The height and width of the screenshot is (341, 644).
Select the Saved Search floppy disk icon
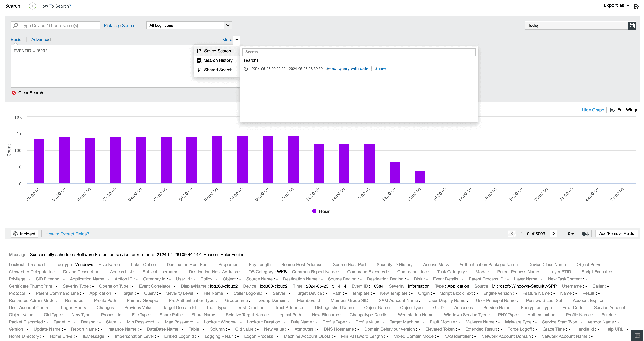pyautogui.click(x=199, y=51)
